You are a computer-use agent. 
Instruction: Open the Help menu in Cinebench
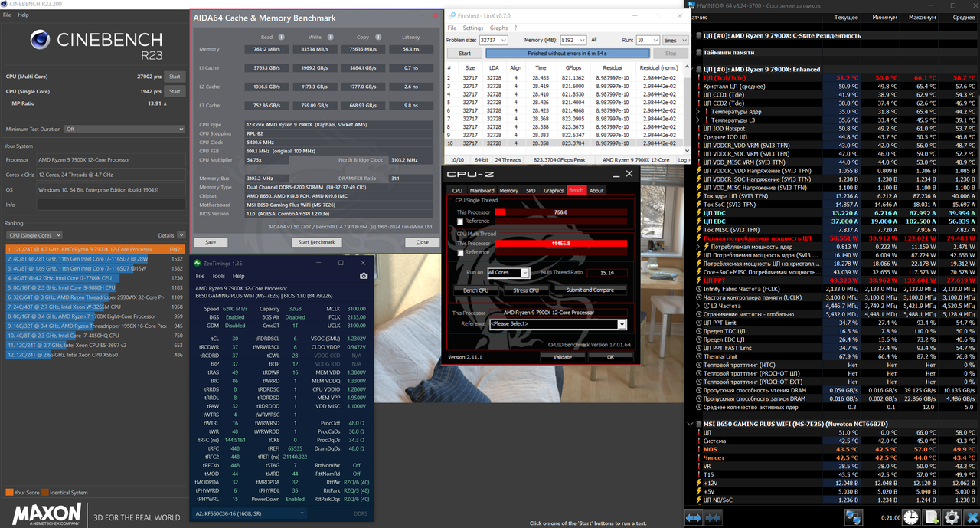(x=23, y=15)
